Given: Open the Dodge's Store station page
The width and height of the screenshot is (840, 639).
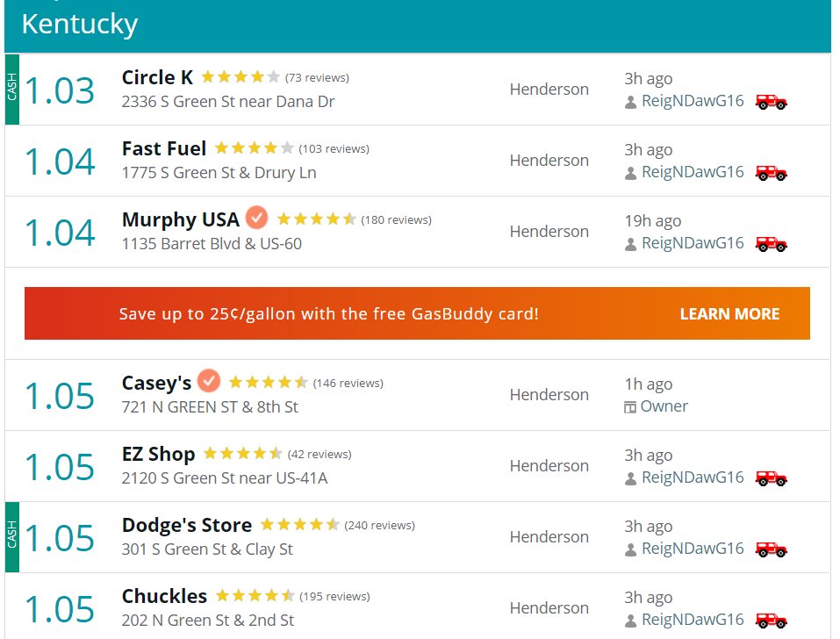Looking at the screenshot, I should (186, 525).
